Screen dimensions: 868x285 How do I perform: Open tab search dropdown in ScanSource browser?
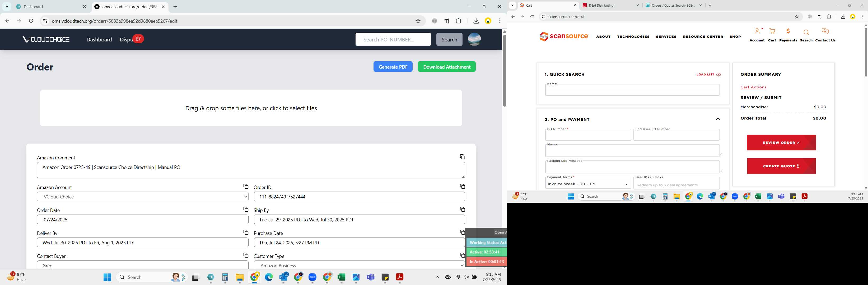pos(512,5)
